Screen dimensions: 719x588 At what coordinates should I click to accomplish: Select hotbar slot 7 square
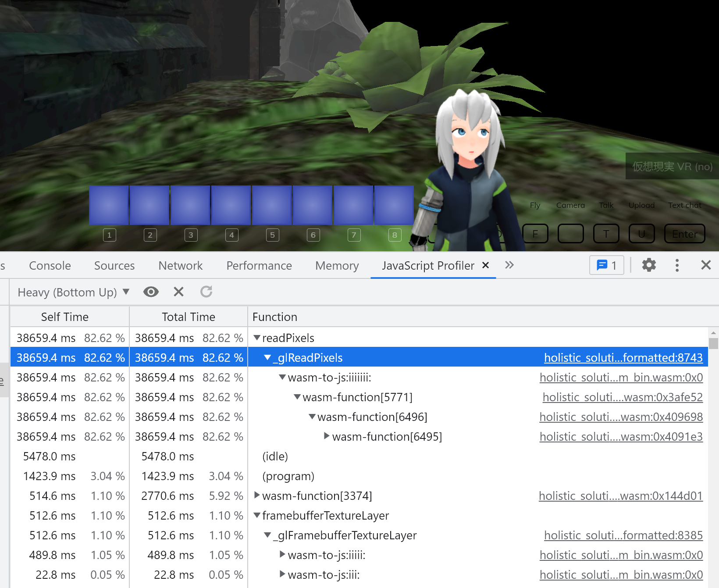pos(353,205)
